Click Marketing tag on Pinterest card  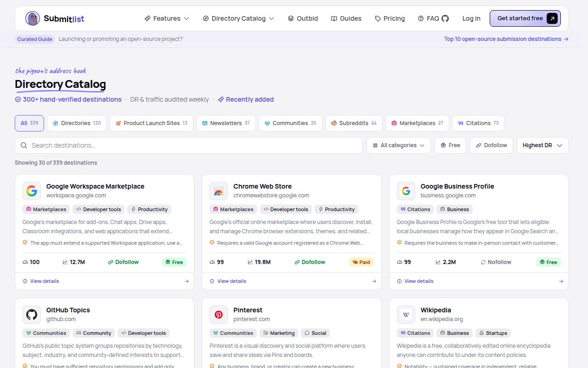click(x=279, y=333)
